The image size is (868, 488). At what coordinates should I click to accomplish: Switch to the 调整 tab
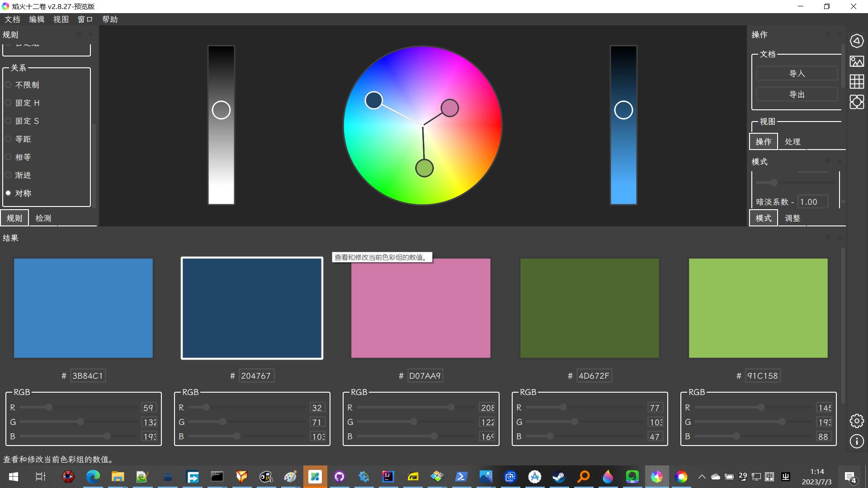pyautogui.click(x=793, y=218)
